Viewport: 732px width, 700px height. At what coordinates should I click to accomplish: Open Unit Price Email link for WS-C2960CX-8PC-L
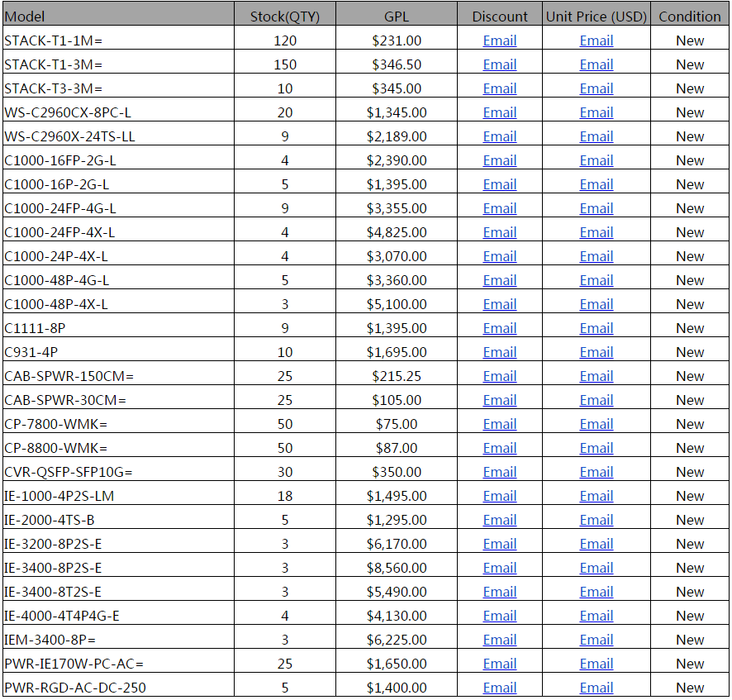pos(597,112)
